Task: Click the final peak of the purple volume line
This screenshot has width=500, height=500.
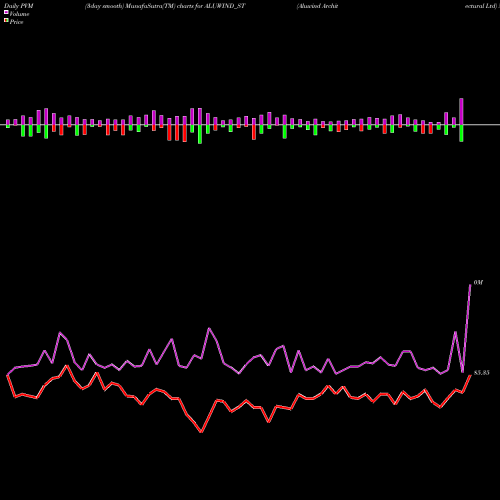Action: (x=470, y=285)
